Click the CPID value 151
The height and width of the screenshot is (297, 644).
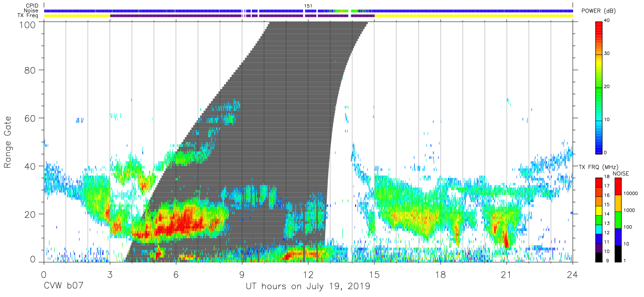[x=308, y=6]
